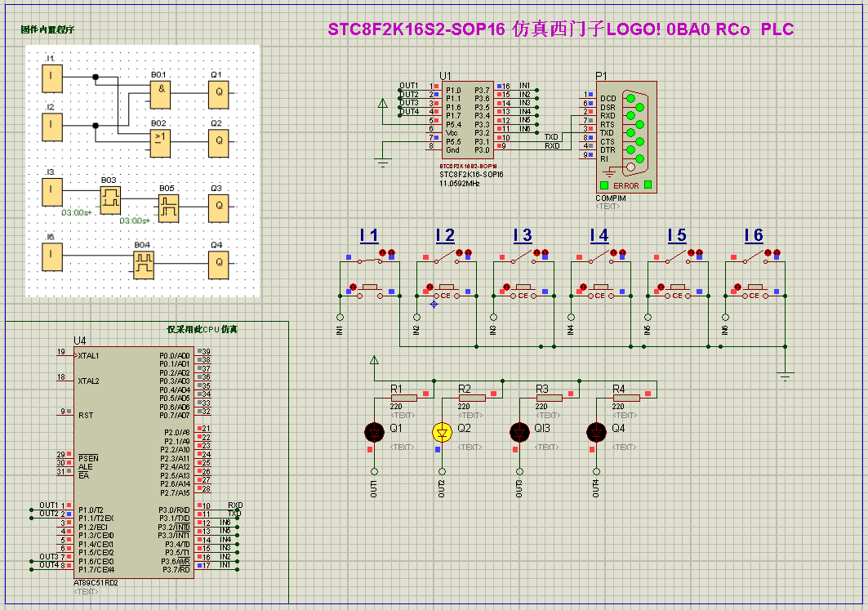Push the momentary button beneath the I6 switch
868x610 pixels.
click(755, 292)
